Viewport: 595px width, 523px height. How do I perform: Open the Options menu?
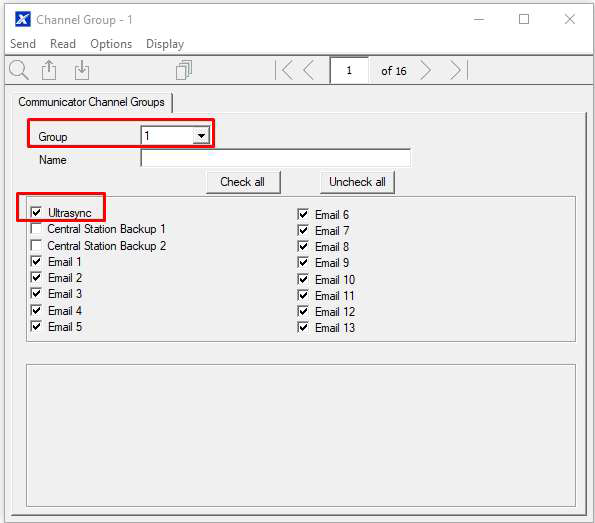(111, 44)
